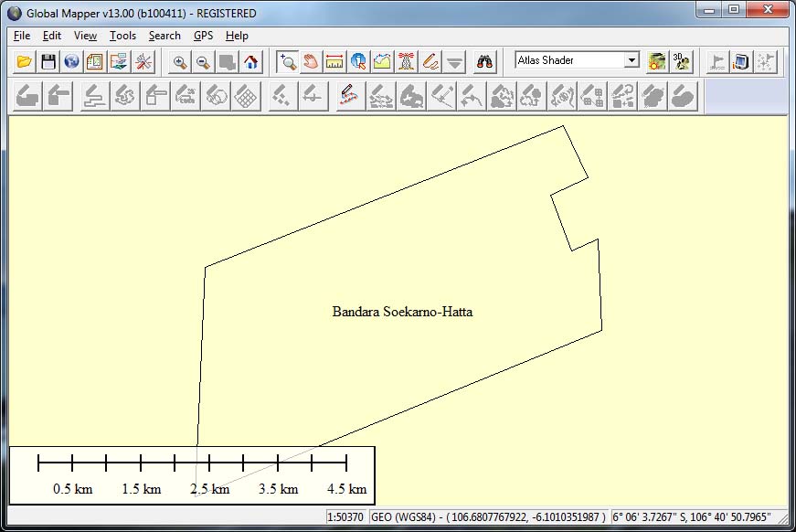Click the 3.5 km scale bar label
796x532 pixels.
coord(278,489)
